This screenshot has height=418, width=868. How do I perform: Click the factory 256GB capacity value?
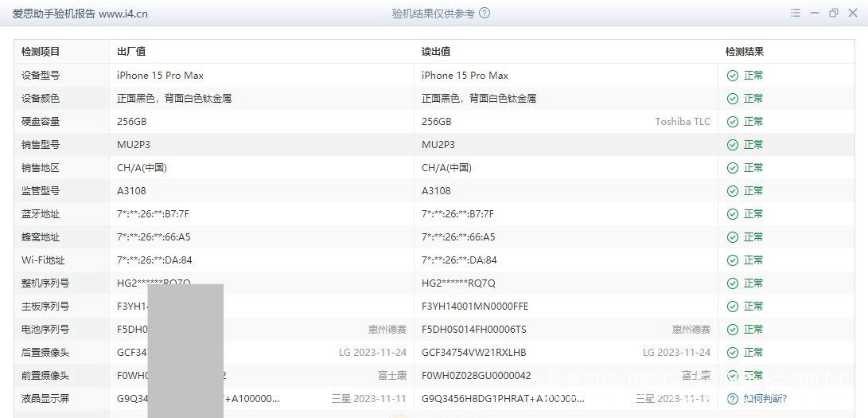132,122
